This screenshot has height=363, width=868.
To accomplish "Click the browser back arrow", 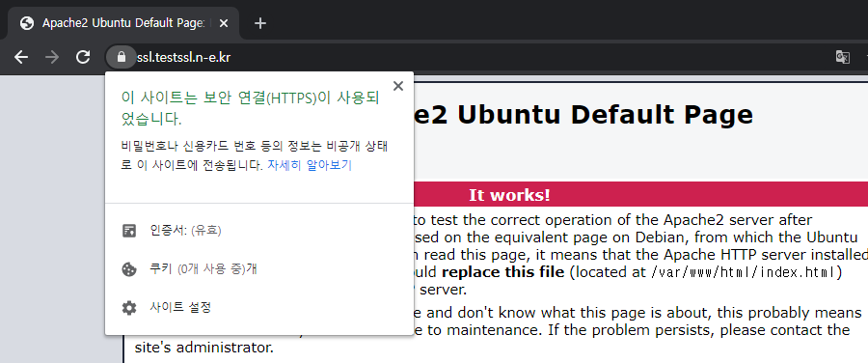I will 21,57.
